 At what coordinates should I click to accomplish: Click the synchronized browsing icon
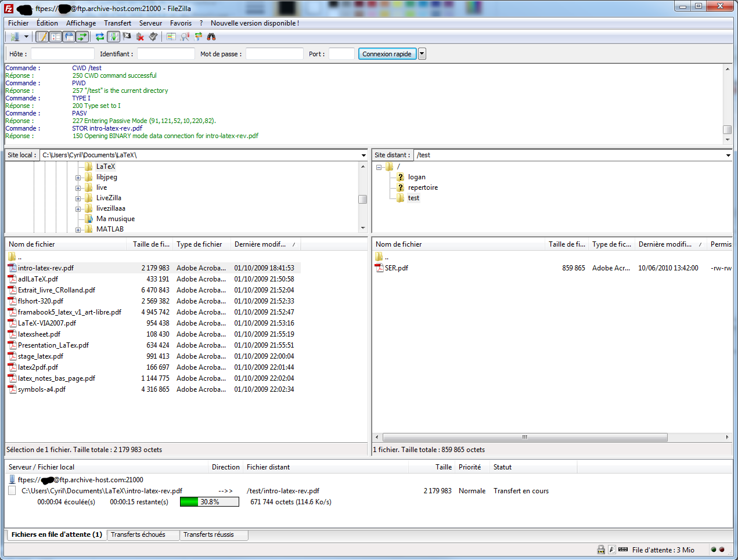pos(198,37)
